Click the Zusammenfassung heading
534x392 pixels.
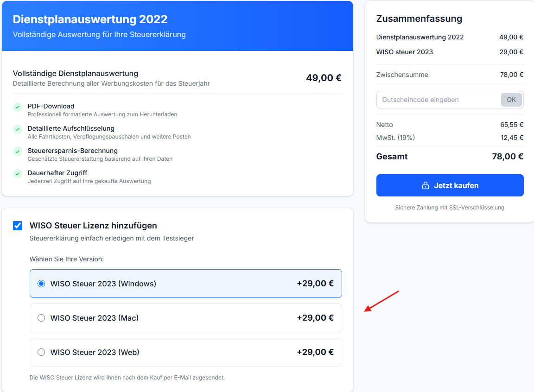[419, 19]
